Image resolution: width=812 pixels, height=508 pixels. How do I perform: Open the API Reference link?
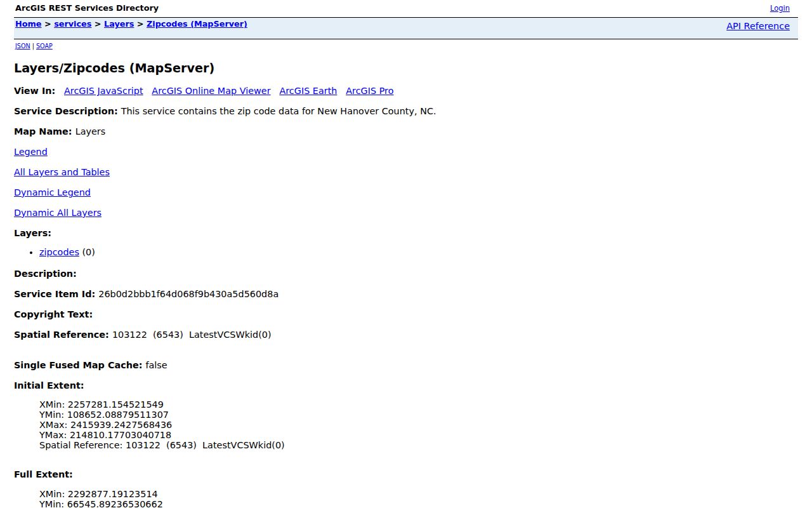[758, 26]
